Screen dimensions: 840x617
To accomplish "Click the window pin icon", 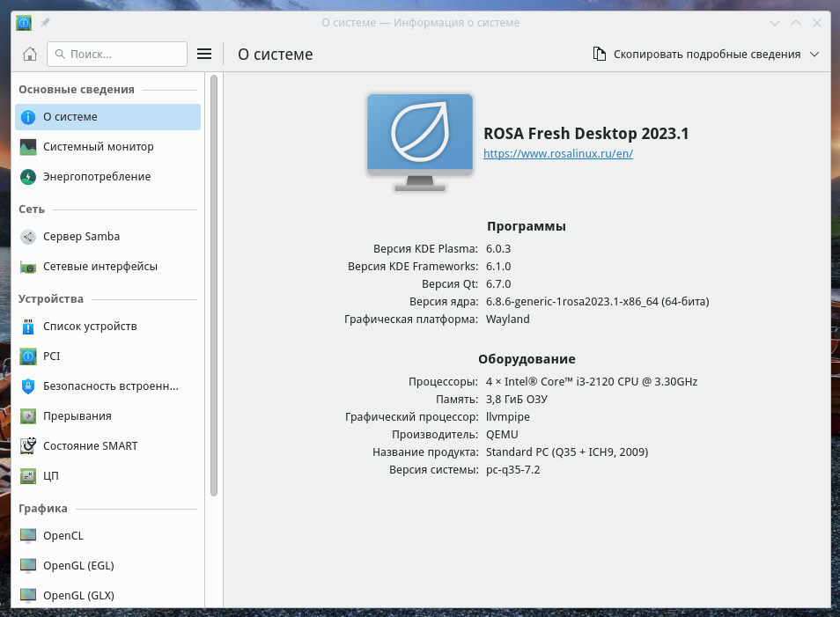I will pyautogui.click(x=45, y=23).
